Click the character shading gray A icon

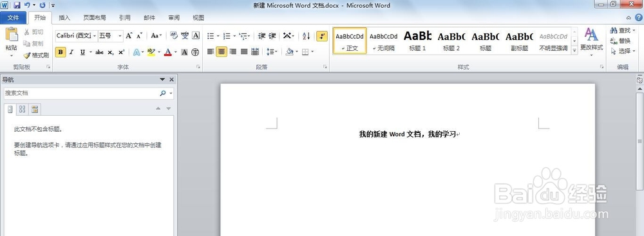click(184, 52)
